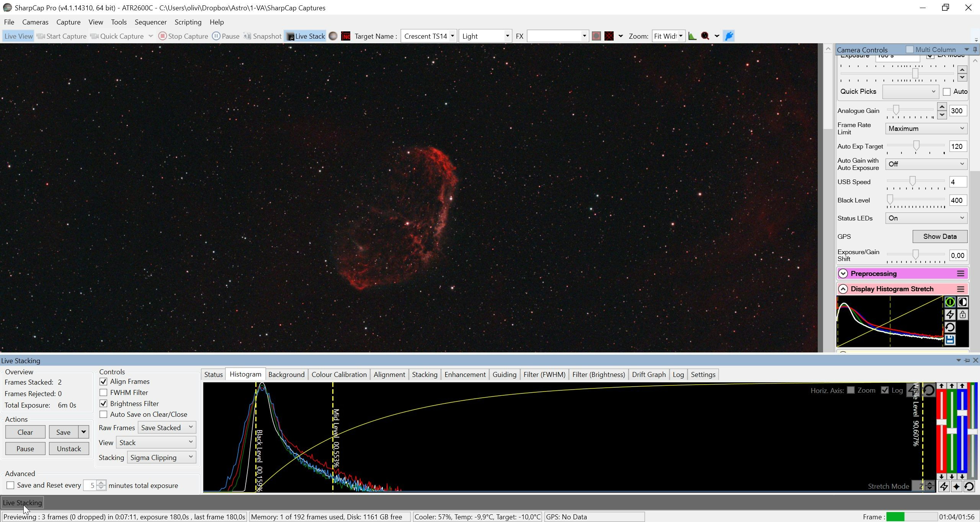The image size is (980, 522).
Task: Open the Frame Rate Limit dropdown
Action: tap(926, 129)
